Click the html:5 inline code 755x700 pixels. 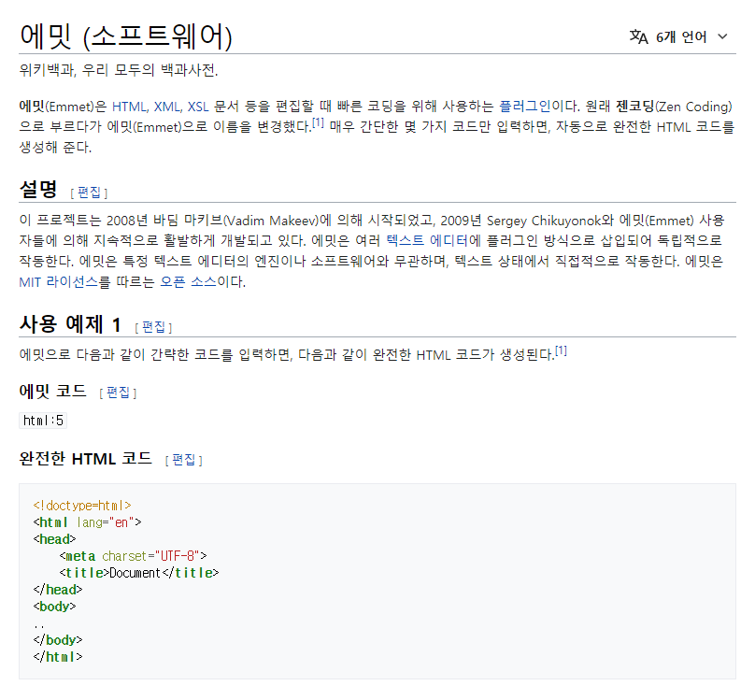tap(43, 421)
